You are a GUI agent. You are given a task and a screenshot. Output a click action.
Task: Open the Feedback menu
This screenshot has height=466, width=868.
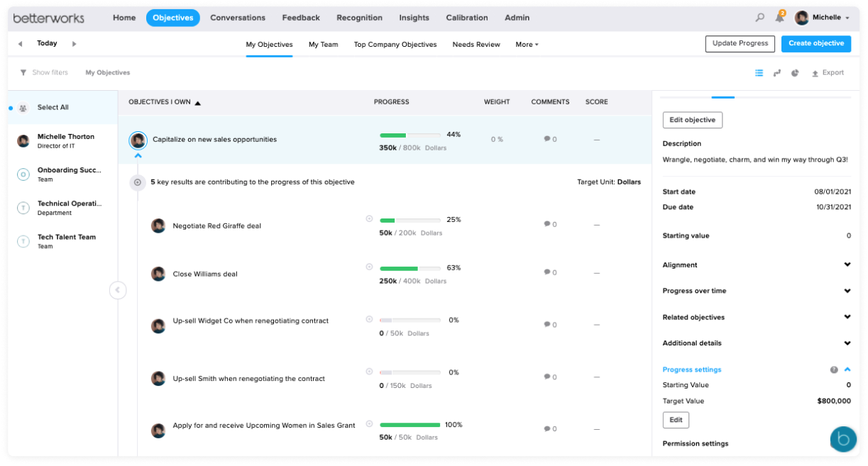tap(301, 18)
